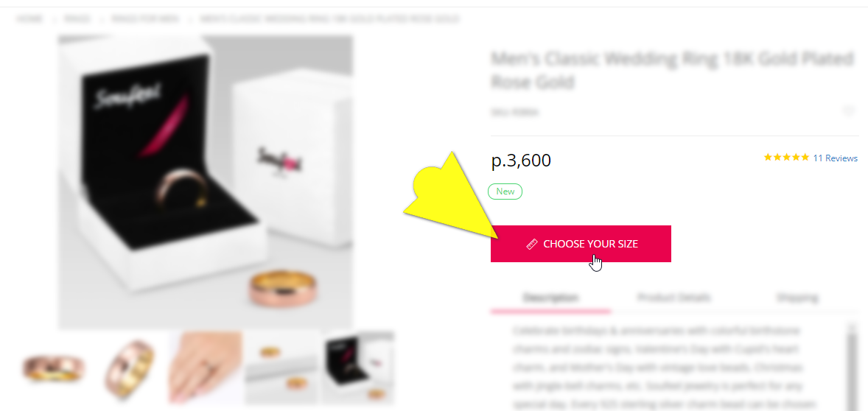868x411 pixels.
Task: Click the faint wishlist heart icon beside the SKU
Action: tap(849, 111)
